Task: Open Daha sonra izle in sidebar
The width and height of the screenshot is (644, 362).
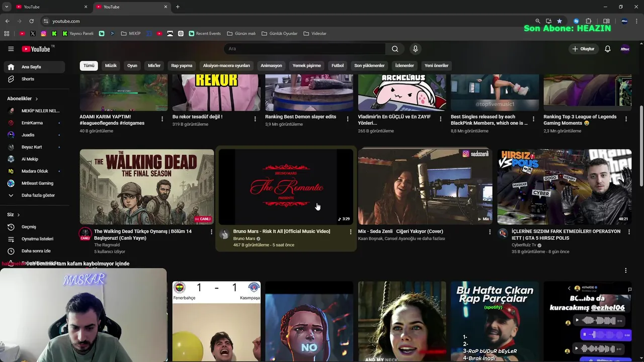Action: click(x=33, y=251)
